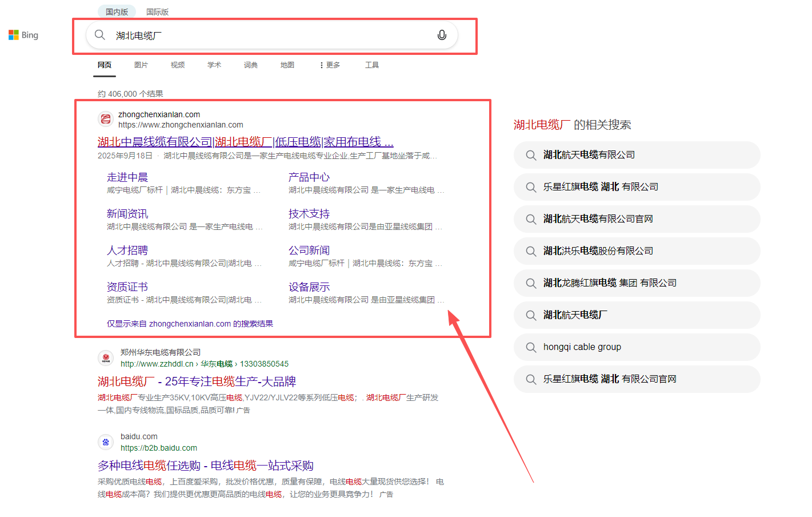812x517 pixels.
Task: Open the 工具 options menu
Action: (x=372, y=65)
